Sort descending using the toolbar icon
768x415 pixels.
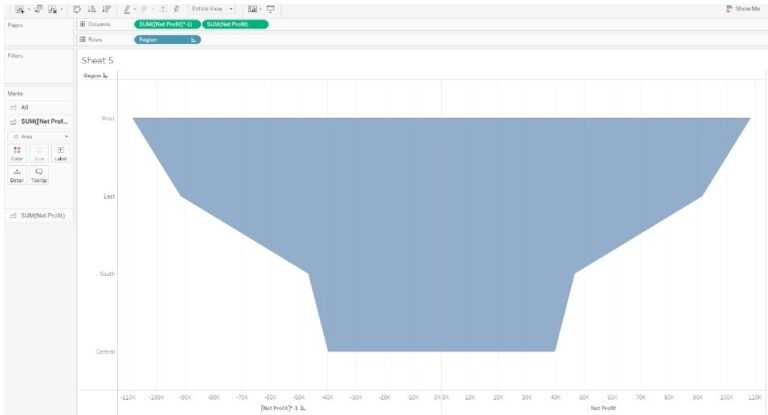pos(106,9)
